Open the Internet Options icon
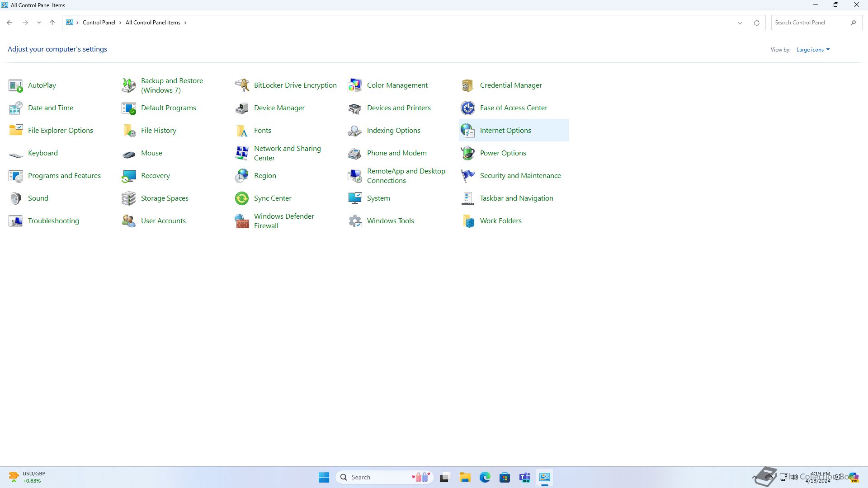Image resolution: width=868 pixels, height=488 pixels. [468, 131]
